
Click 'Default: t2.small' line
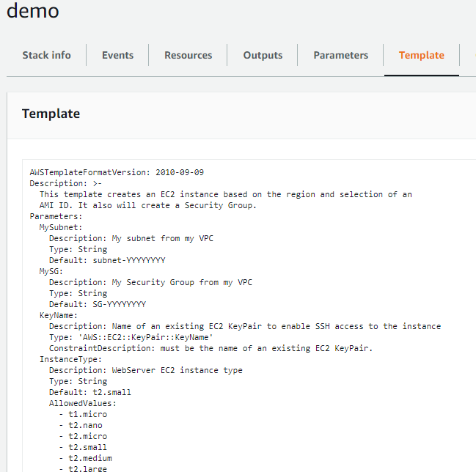(x=90, y=392)
